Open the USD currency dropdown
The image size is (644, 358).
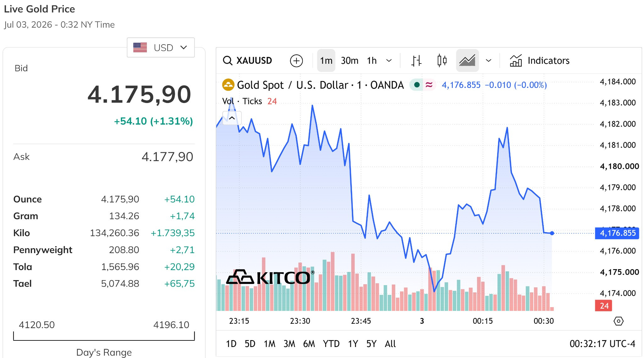161,47
